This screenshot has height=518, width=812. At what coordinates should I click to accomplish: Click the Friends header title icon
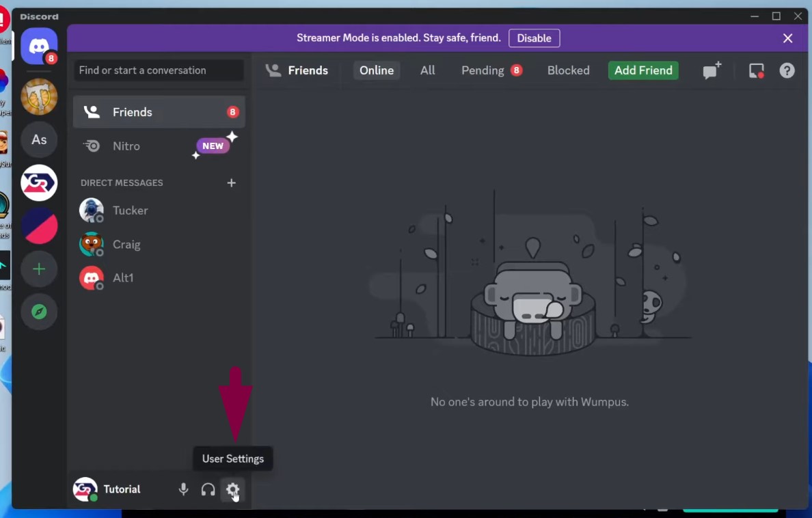point(273,70)
